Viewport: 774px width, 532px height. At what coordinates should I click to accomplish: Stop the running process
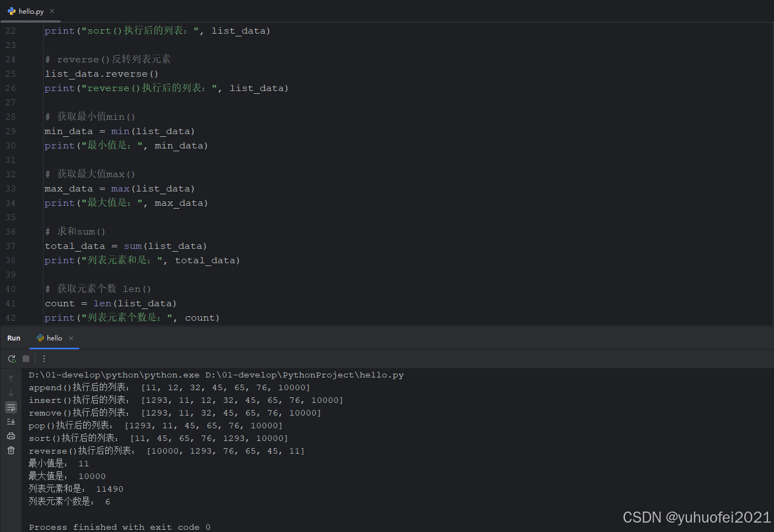(26, 359)
